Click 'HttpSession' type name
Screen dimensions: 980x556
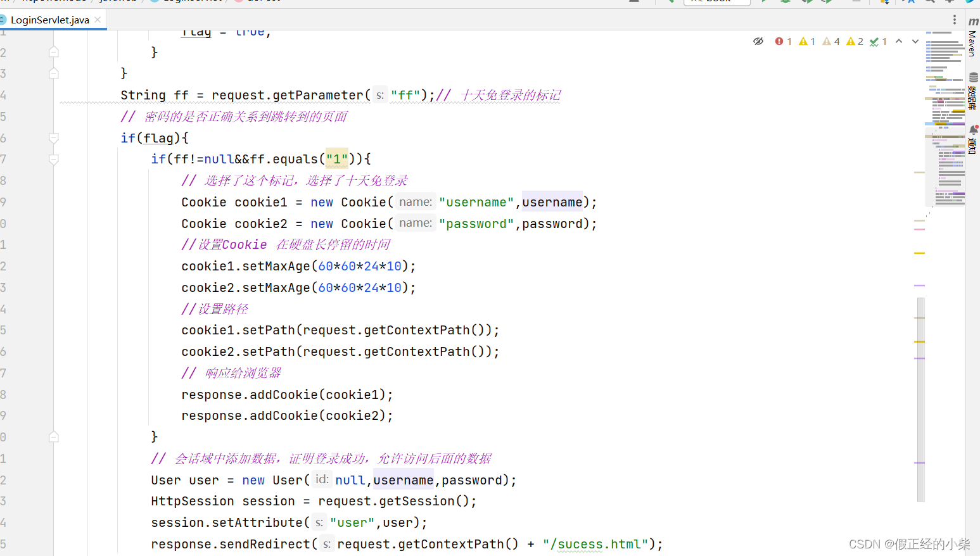(x=193, y=502)
